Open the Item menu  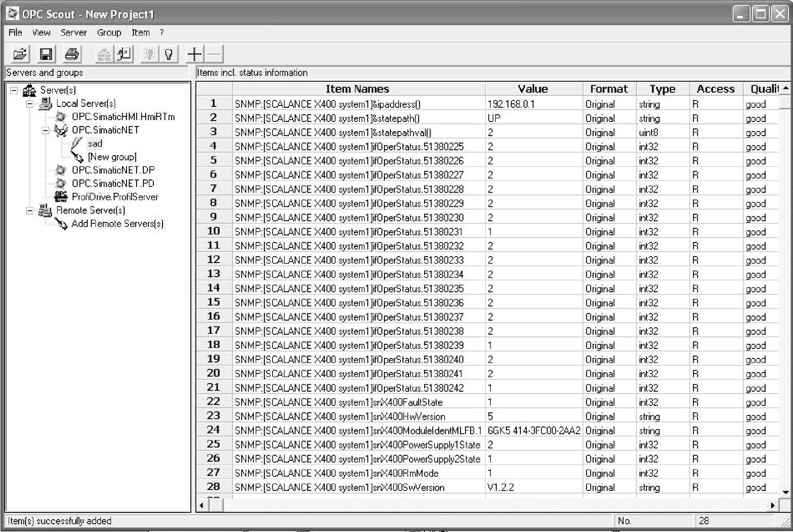click(141, 32)
